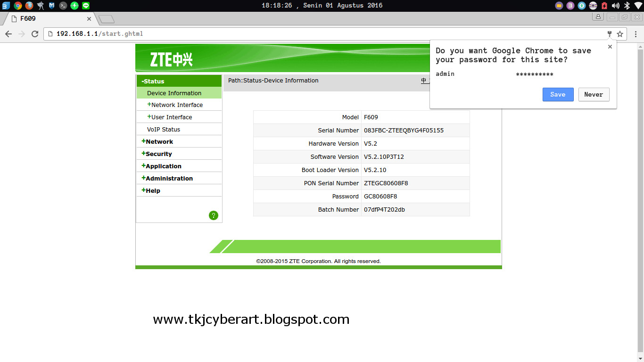Screen dimensions: 644x362
Task: Open VoIP Status page
Action: point(179,129)
